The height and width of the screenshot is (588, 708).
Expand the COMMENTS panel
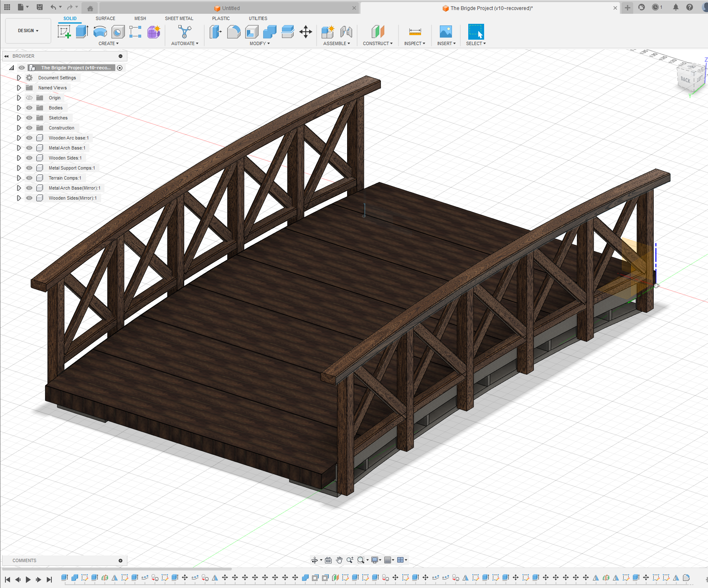tap(120, 560)
